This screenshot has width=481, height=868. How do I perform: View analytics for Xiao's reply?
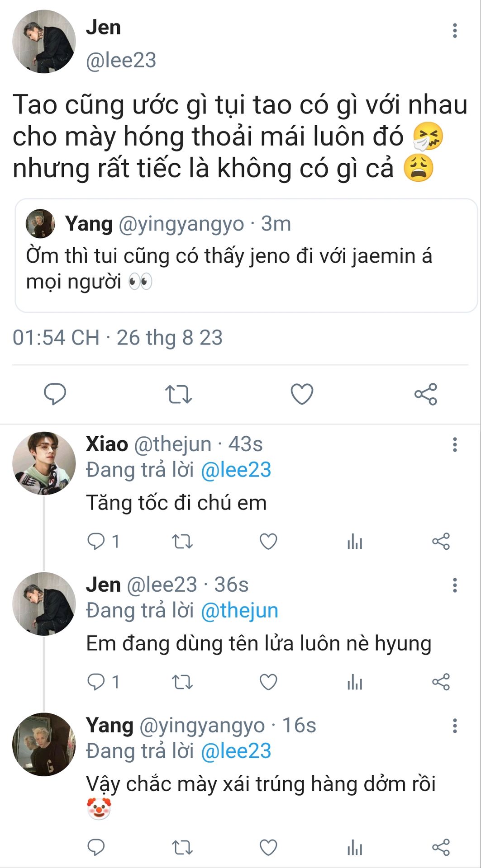tap(355, 541)
